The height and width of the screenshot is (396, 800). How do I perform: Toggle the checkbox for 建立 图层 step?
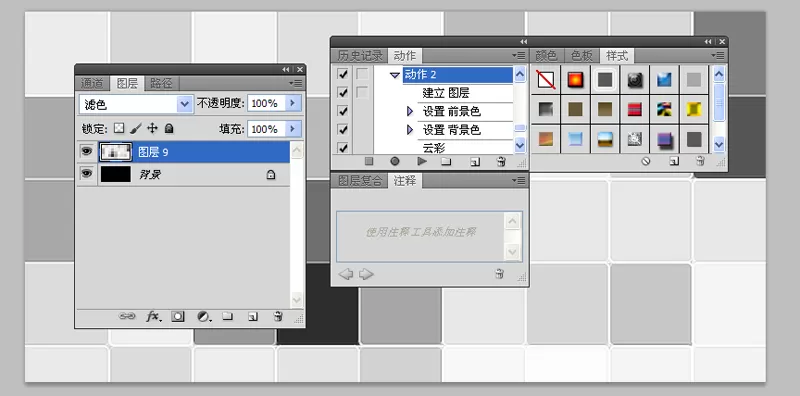(x=343, y=92)
